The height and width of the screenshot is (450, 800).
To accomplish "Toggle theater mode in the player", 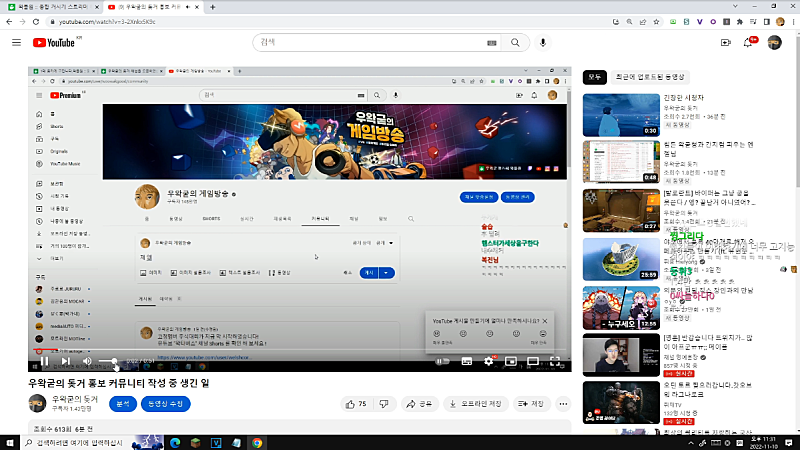I will pyautogui.click(x=532, y=361).
